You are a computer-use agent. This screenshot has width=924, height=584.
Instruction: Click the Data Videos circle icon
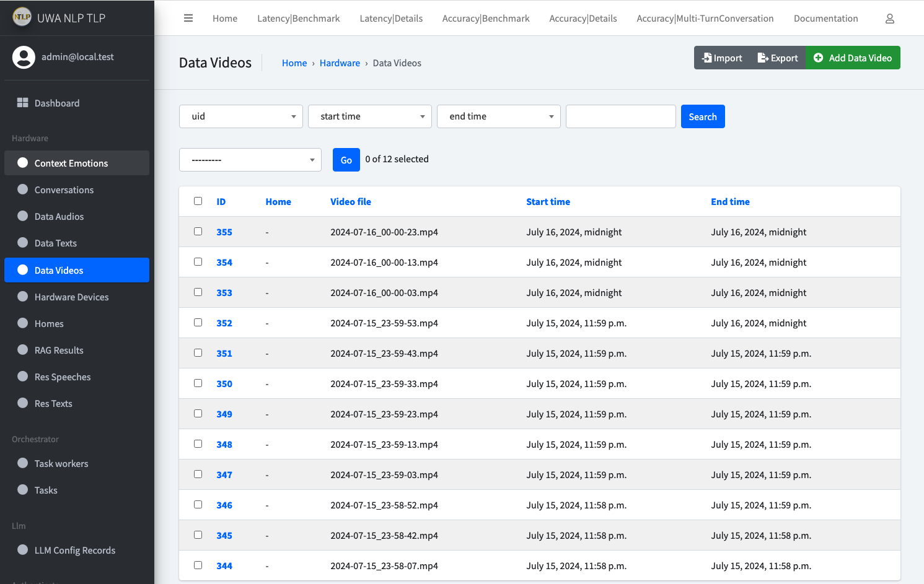click(x=23, y=270)
